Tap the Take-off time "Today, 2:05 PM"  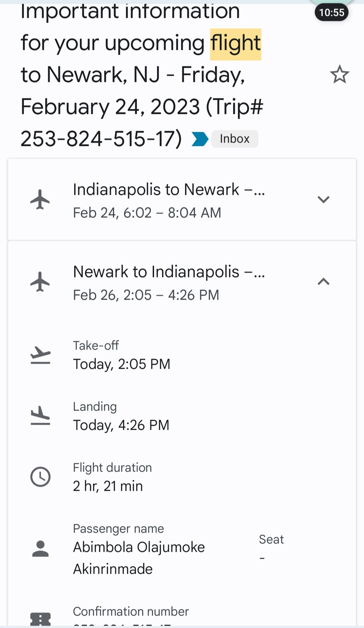pos(122,364)
